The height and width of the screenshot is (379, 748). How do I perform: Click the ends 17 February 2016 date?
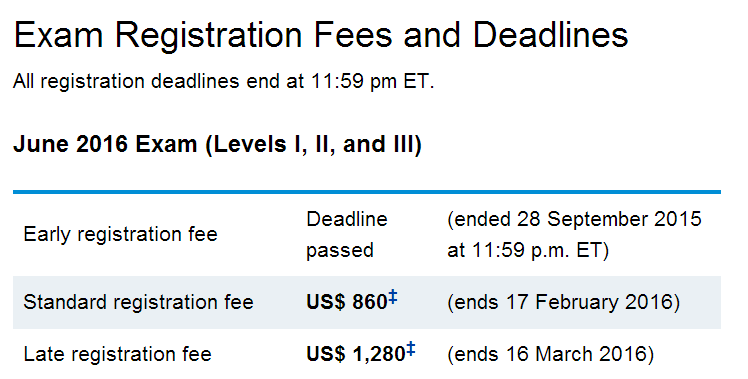[563, 302]
